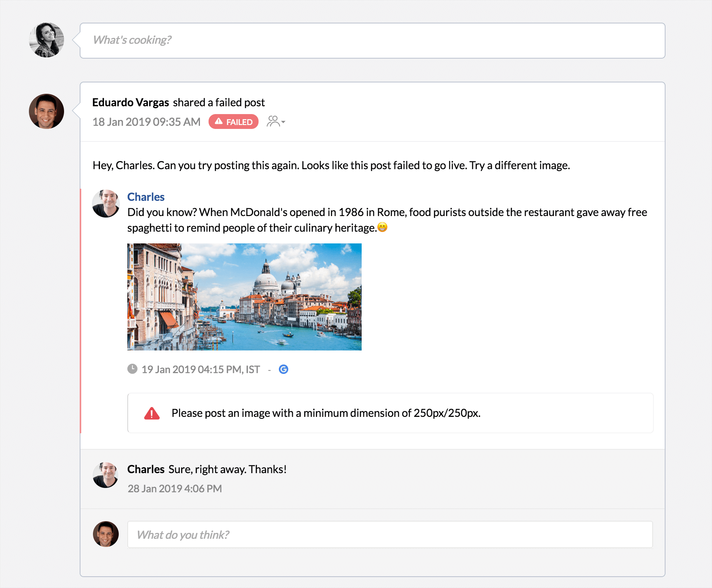712x588 pixels.
Task: Click the minimum dimension error message text
Action: click(326, 413)
